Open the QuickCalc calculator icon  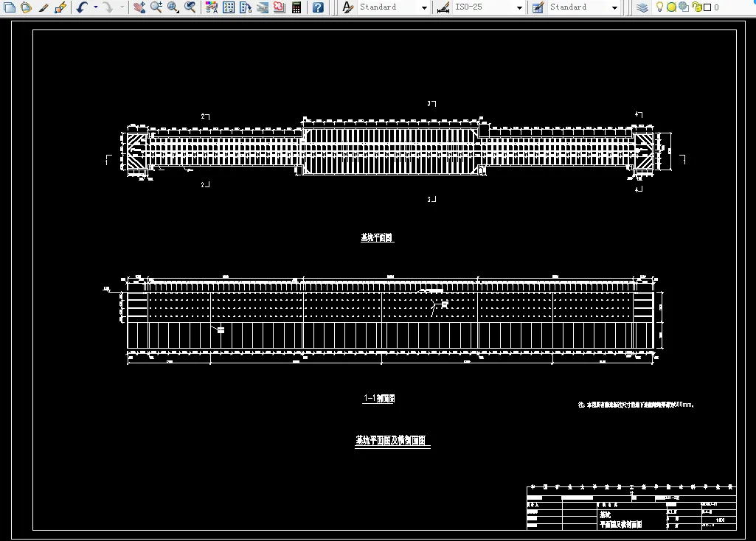point(296,7)
